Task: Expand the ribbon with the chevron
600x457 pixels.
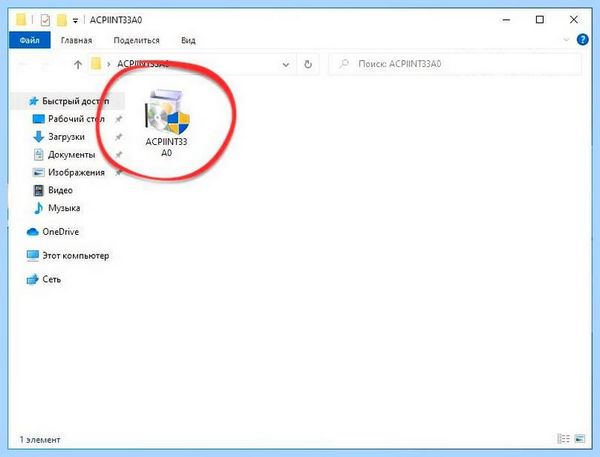Action: coord(566,39)
